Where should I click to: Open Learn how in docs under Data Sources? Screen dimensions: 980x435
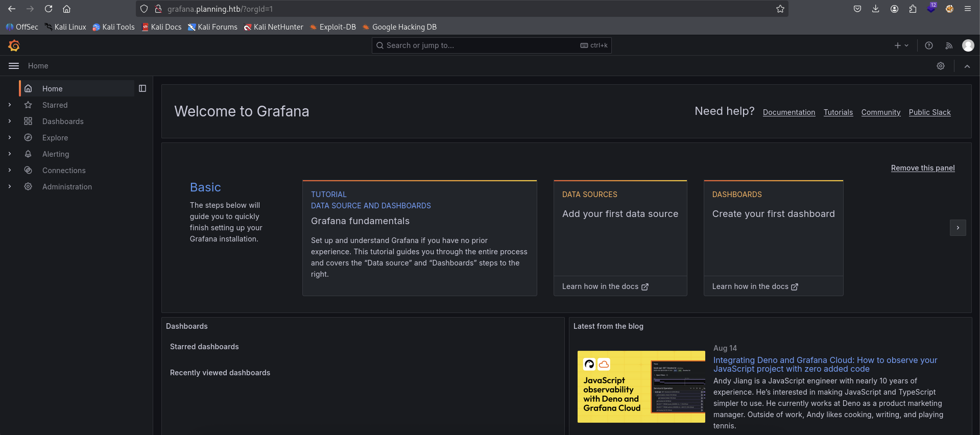[605, 286]
